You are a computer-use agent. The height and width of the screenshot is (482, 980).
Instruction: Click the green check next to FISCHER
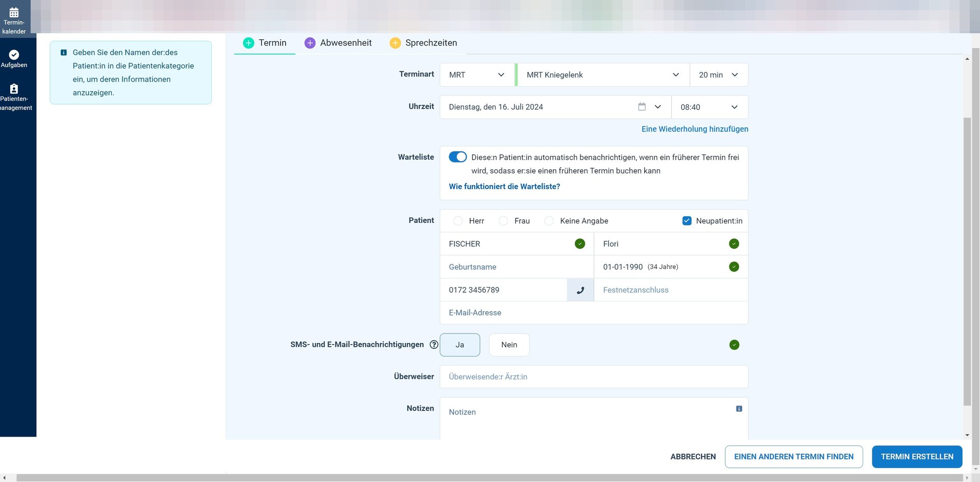[580, 244]
